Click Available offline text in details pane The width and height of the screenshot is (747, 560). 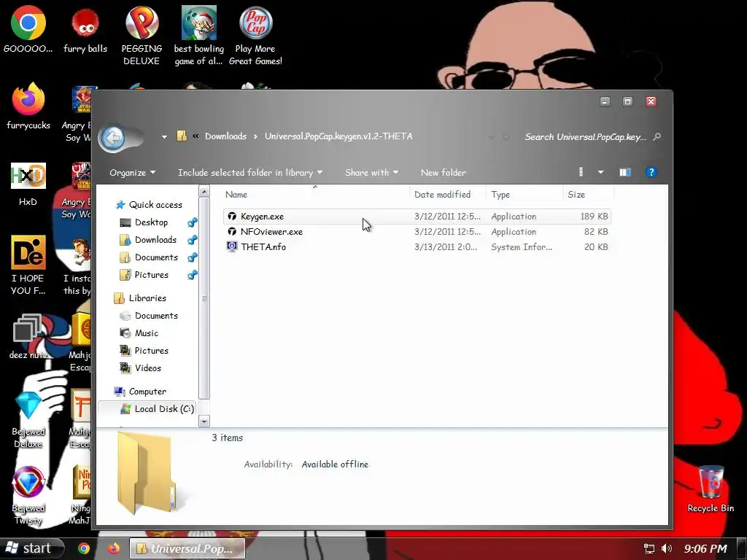pos(335,464)
